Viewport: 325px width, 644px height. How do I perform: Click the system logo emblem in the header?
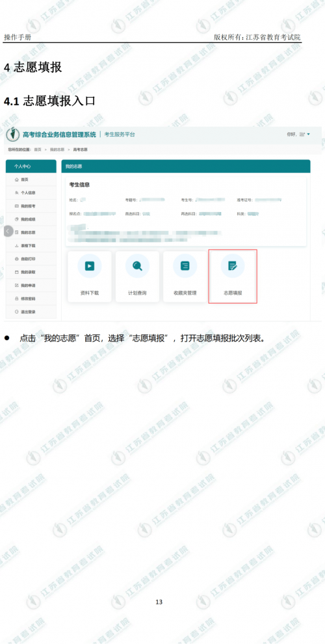coord(13,134)
